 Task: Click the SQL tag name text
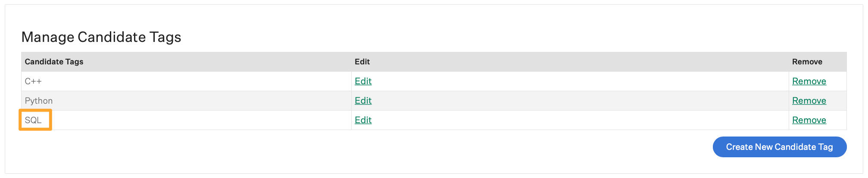pyautogui.click(x=33, y=120)
